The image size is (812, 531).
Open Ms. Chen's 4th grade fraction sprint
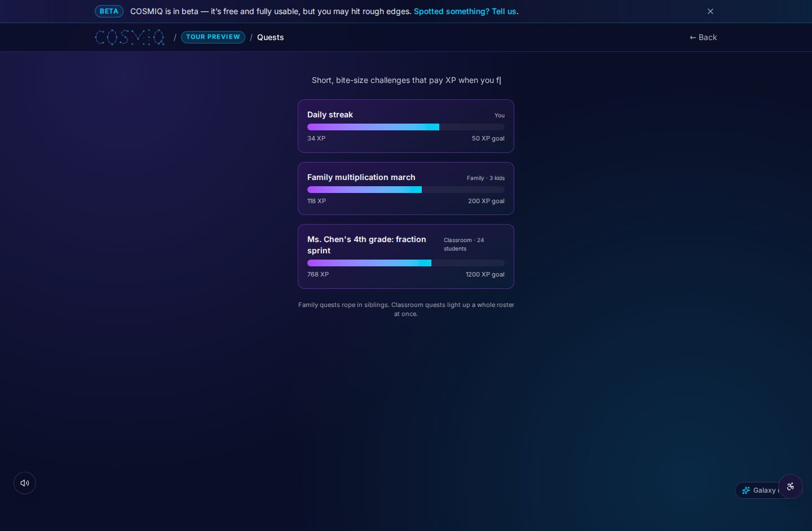[x=406, y=256]
